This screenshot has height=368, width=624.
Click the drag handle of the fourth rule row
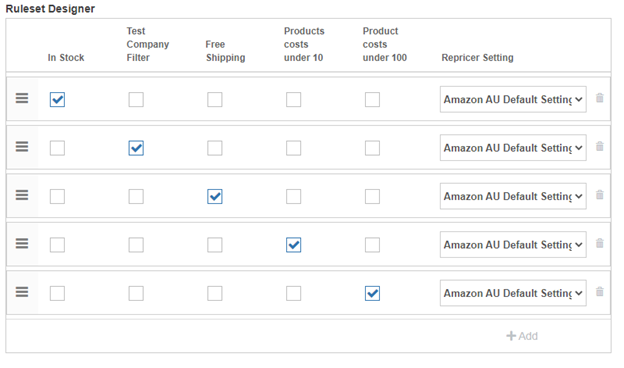[22, 243]
